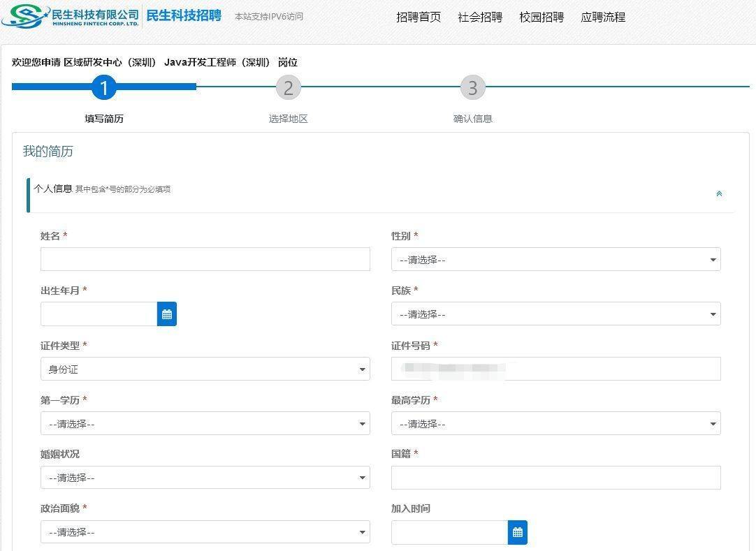Image resolution: width=756 pixels, height=551 pixels.
Task: Open the ID type (证件类型) dropdown
Action: pyautogui.click(x=205, y=369)
